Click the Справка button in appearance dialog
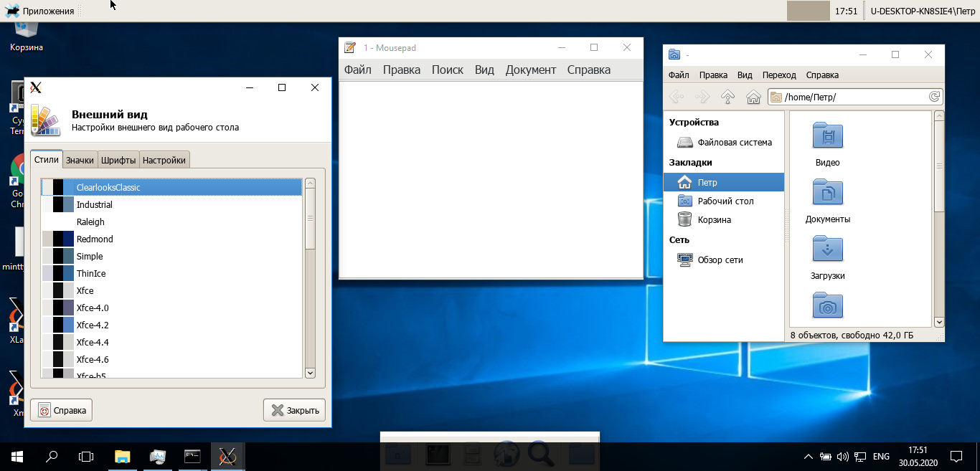Viewport: 980px width, 471px height. click(x=62, y=411)
